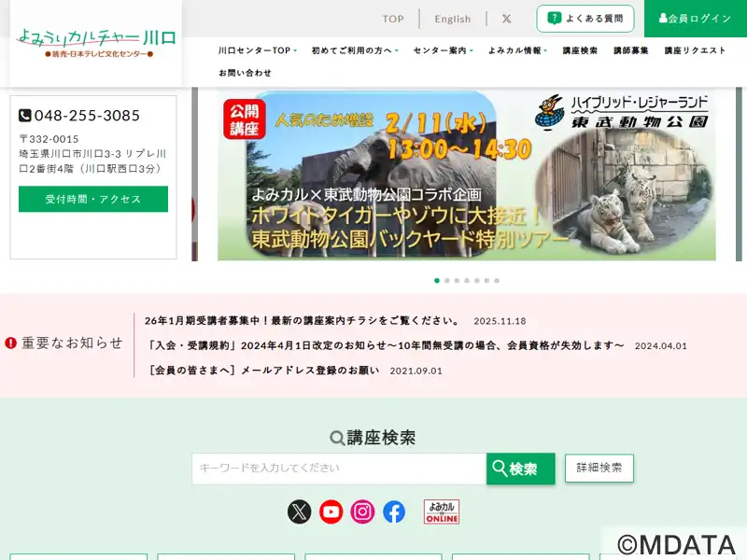Select the last carousel dot
This screenshot has width=747, height=560.
(x=497, y=281)
